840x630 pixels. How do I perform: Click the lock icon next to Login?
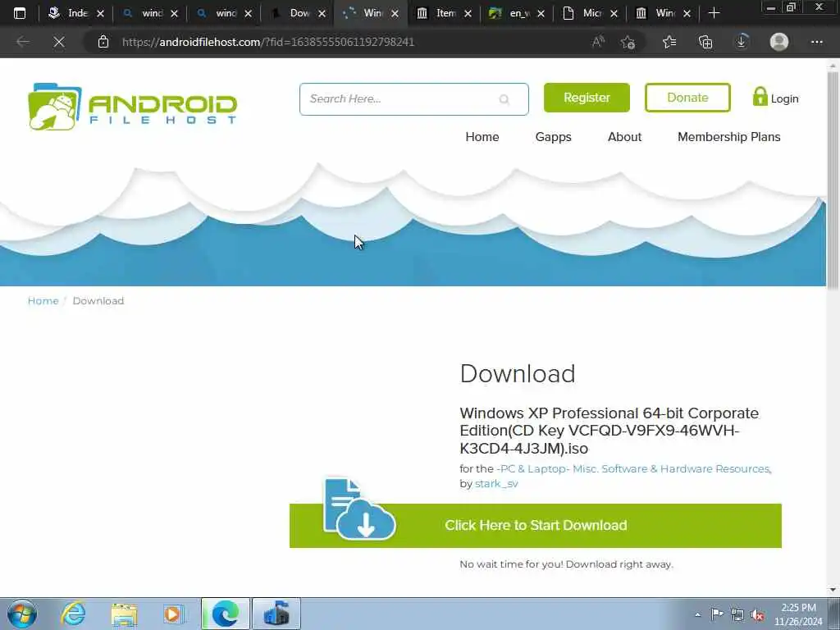(760, 97)
